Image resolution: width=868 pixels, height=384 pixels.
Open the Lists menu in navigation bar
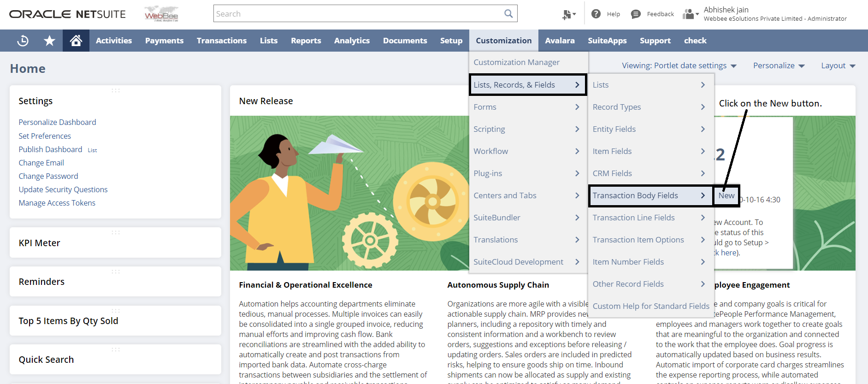point(269,41)
